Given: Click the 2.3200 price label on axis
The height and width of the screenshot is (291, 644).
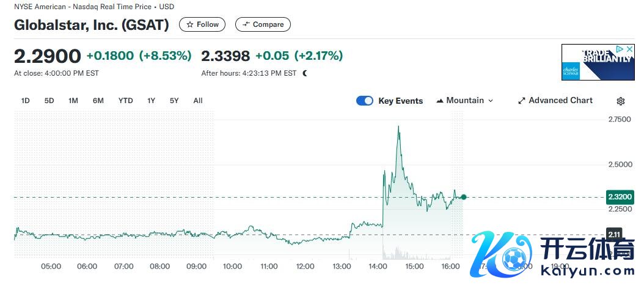Looking at the screenshot, I should point(620,196).
